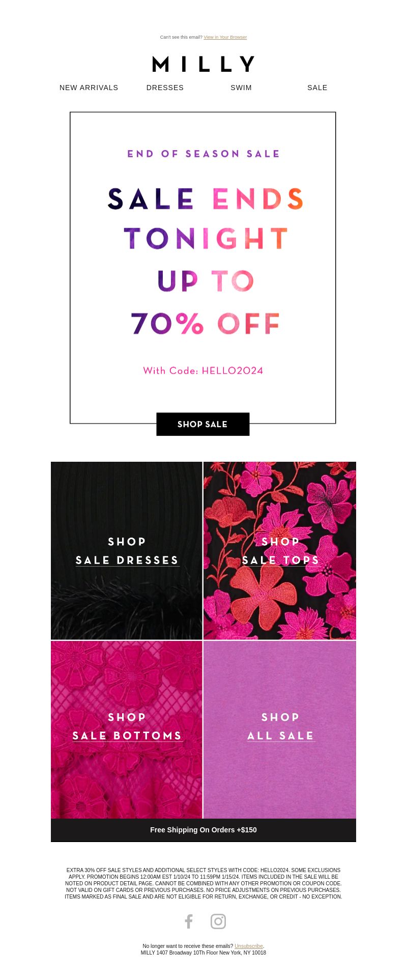
Task: Click the Sale Ends Tonight headline
Action: pyautogui.click(x=206, y=219)
